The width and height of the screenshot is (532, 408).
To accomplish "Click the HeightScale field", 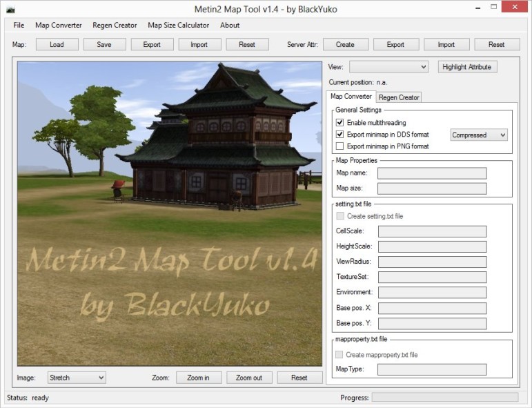I will pyautogui.click(x=432, y=246).
